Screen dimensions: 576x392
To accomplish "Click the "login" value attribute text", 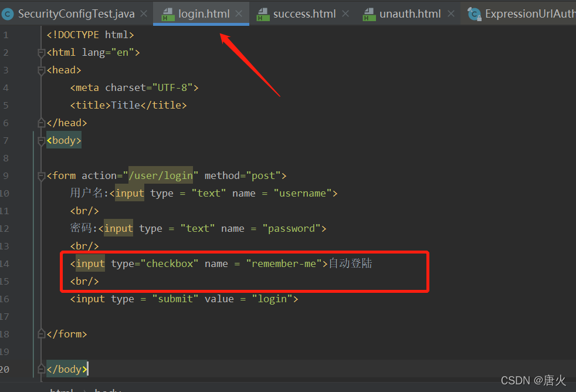I will [272, 299].
